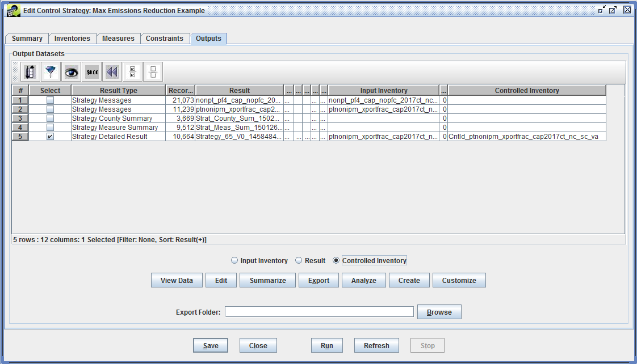Sort by the Result column header
The width and height of the screenshot is (637, 364).
239,90
